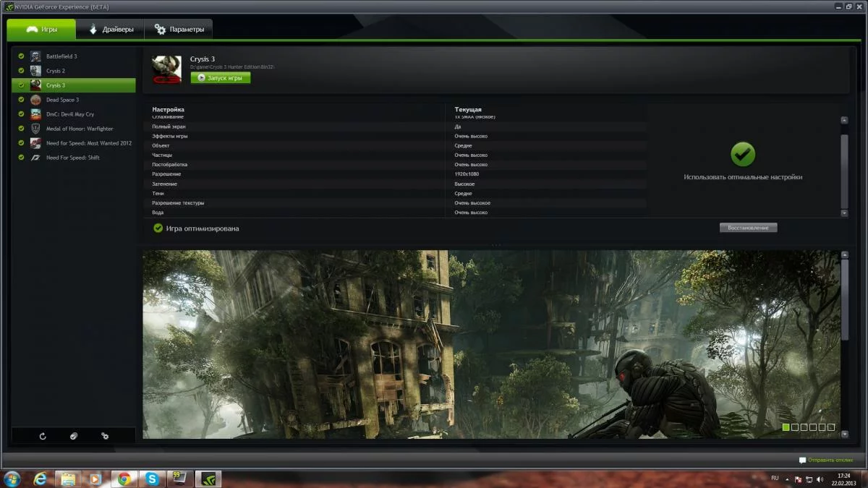Select Medal of Honor: Warfighter game
Screen dimensions: 868x488
(x=74, y=129)
